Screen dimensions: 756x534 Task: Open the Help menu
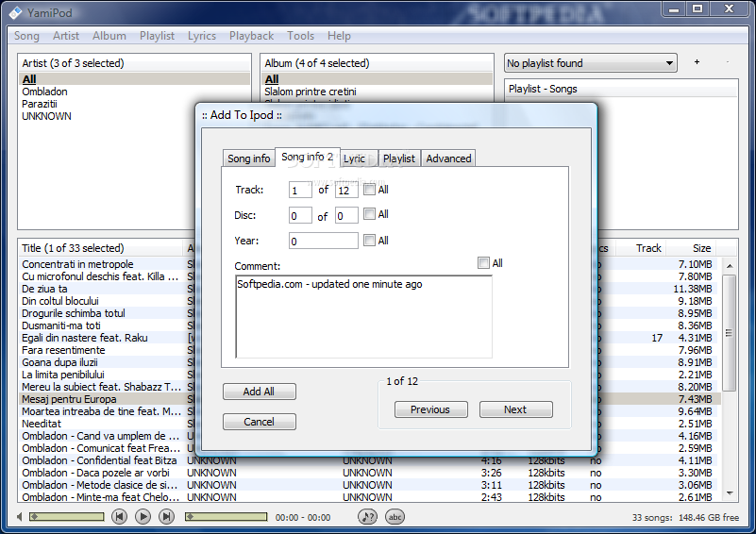point(340,36)
